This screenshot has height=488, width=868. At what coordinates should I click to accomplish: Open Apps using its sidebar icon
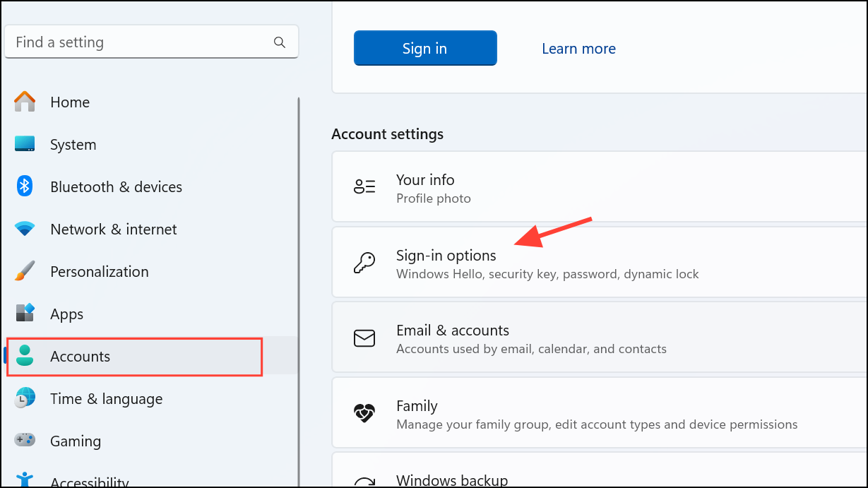tap(25, 314)
